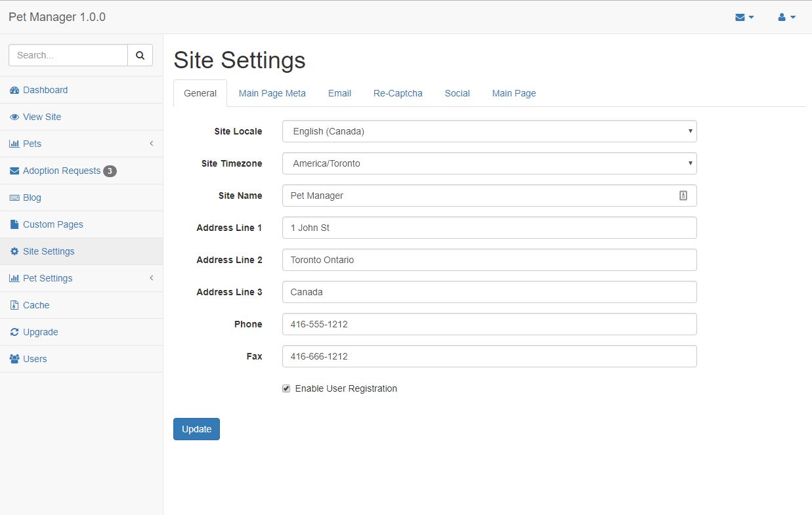The width and height of the screenshot is (812, 515).
Task: Open the envelope messages menu in header
Action: [x=744, y=17]
